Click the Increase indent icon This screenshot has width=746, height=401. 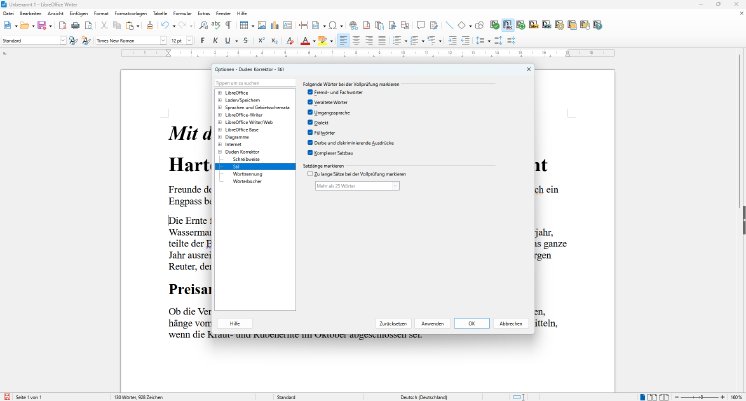pyautogui.click(x=452, y=41)
